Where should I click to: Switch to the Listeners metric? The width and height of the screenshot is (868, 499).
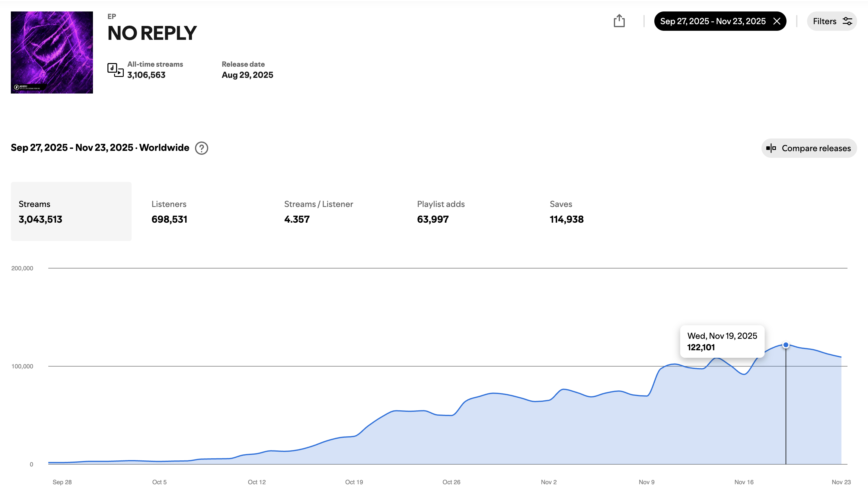[x=169, y=211]
